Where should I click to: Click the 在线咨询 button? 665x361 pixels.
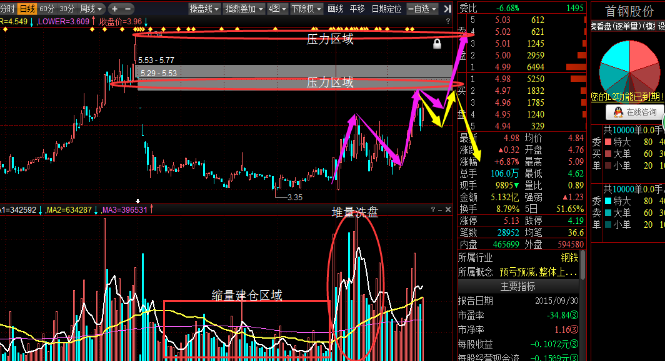634,112
